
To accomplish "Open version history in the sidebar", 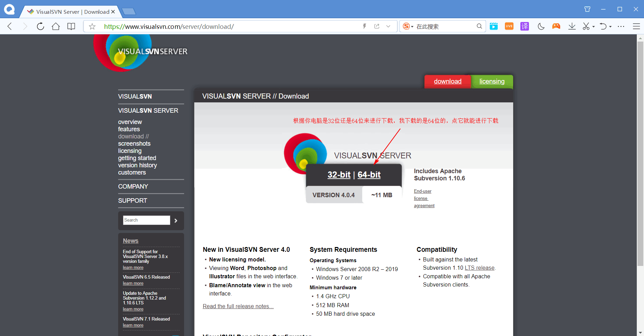I will [x=137, y=165].
